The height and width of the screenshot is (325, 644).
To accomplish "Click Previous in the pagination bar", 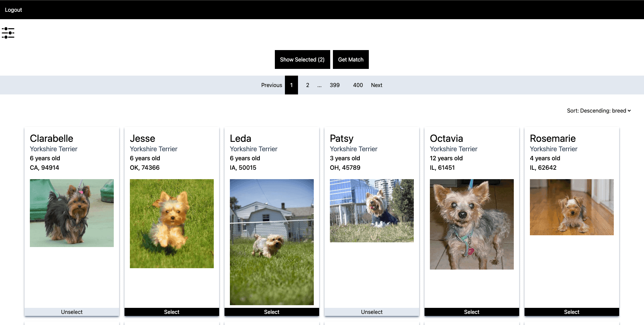I will pos(271,85).
